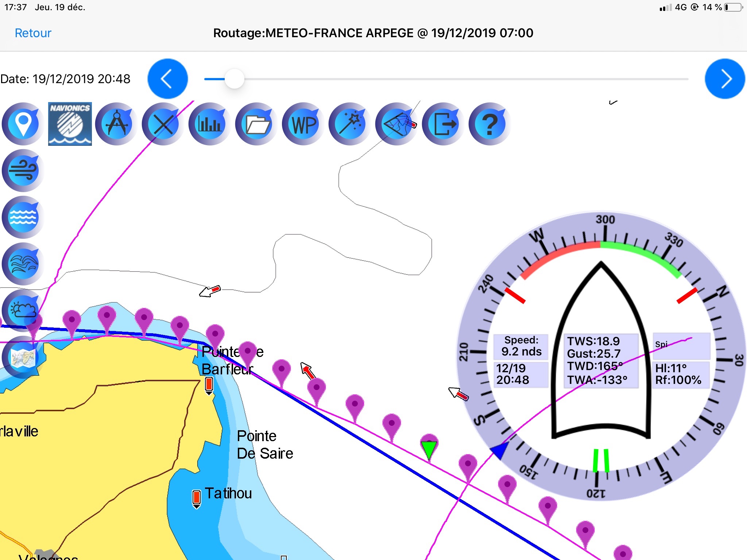Toggle the waves display layer
This screenshot has width=747, height=560.
pyautogui.click(x=23, y=217)
